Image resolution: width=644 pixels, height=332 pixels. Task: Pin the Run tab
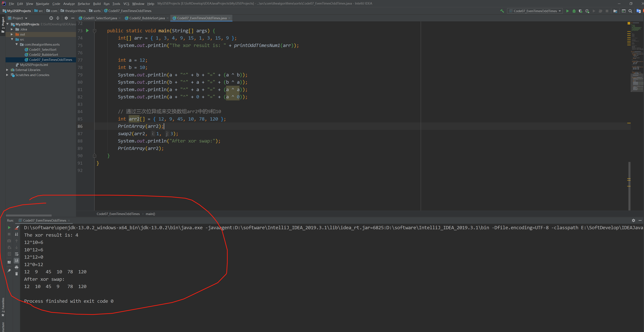[x=9, y=270]
